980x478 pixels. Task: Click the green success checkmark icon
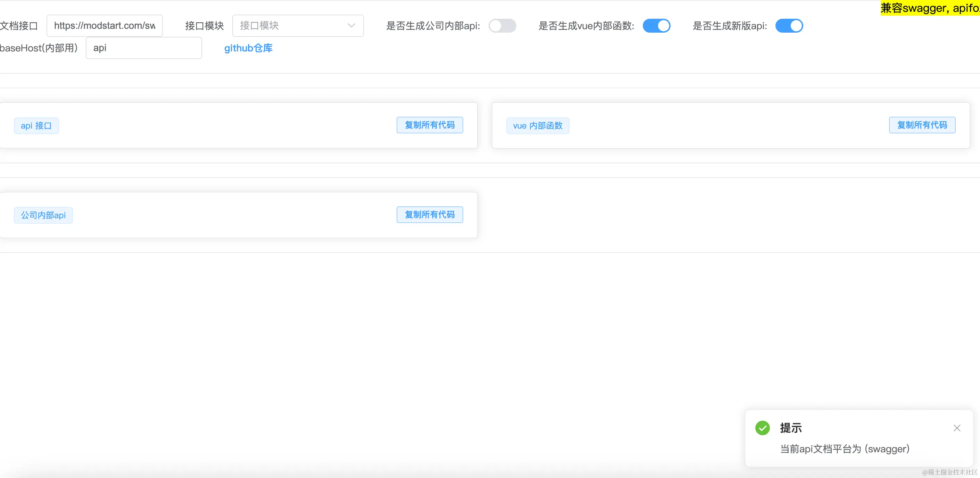click(762, 428)
